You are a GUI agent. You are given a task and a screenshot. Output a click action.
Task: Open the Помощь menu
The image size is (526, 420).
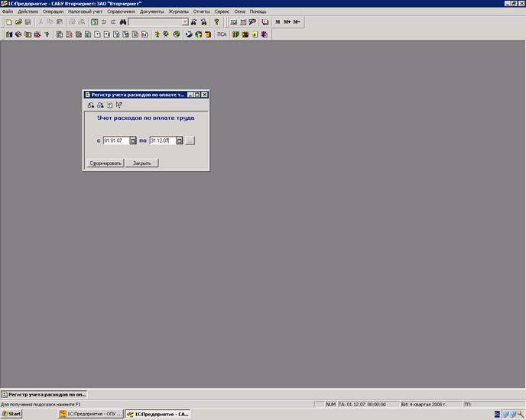pyautogui.click(x=258, y=11)
